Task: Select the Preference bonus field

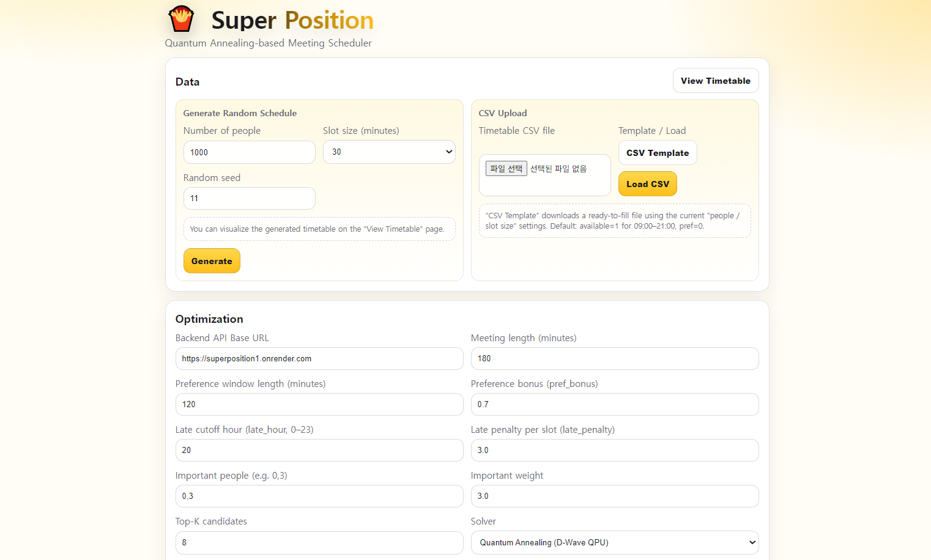Action: pos(614,404)
